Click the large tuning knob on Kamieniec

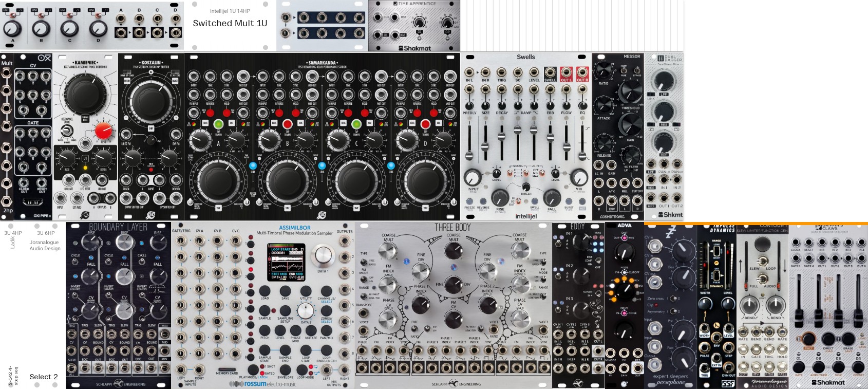click(84, 94)
